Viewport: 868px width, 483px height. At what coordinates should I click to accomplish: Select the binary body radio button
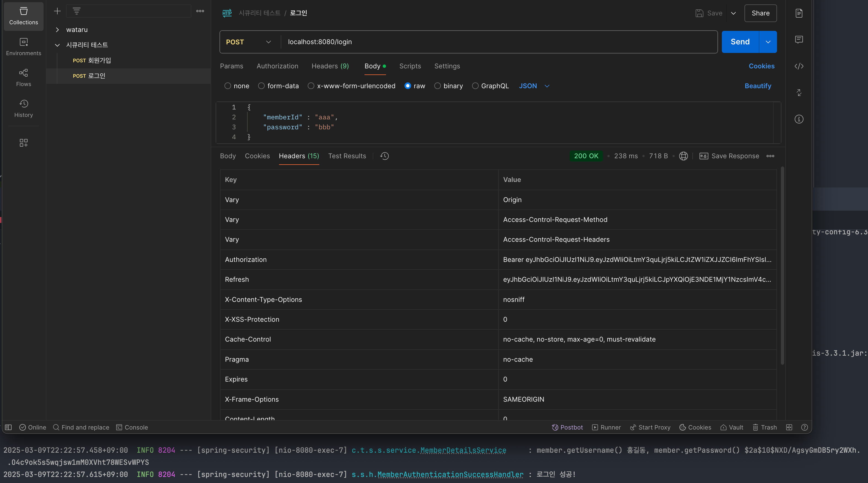tap(437, 86)
